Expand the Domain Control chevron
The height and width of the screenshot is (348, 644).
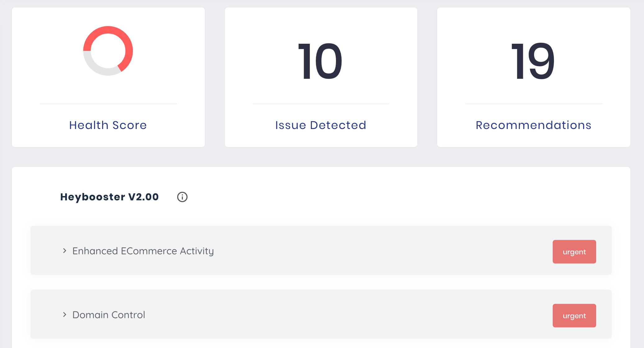tap(65, 315)
